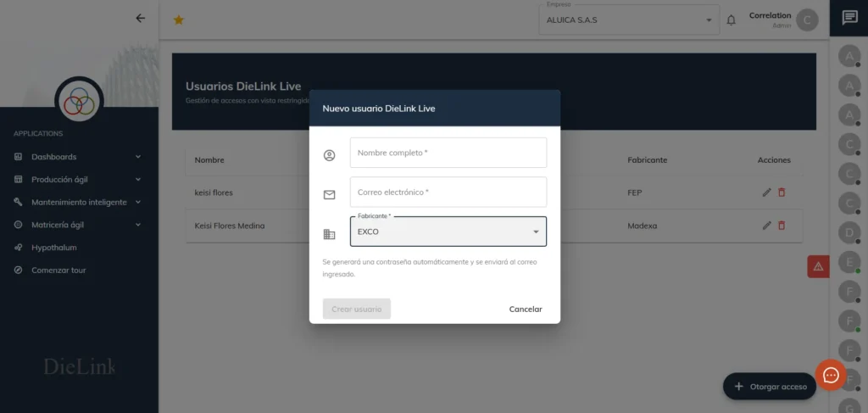Open the Empresa ALUICA S.A.S dropdown
Screen dimensions: 868x413
coord(630,20)
